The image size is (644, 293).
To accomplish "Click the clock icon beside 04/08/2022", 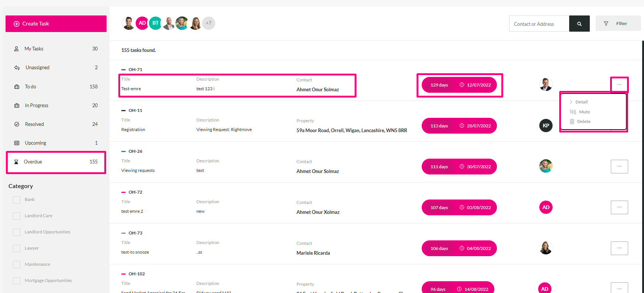I will coord(462,248).
